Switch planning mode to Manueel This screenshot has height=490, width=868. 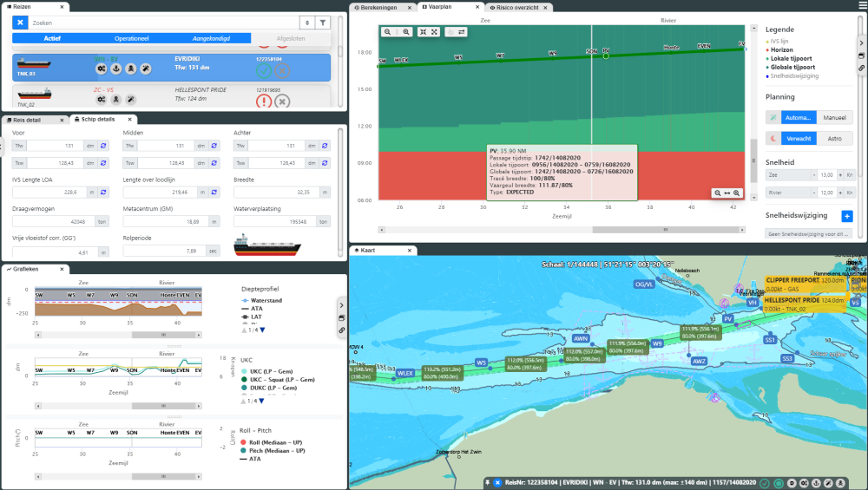click(833, 117)
